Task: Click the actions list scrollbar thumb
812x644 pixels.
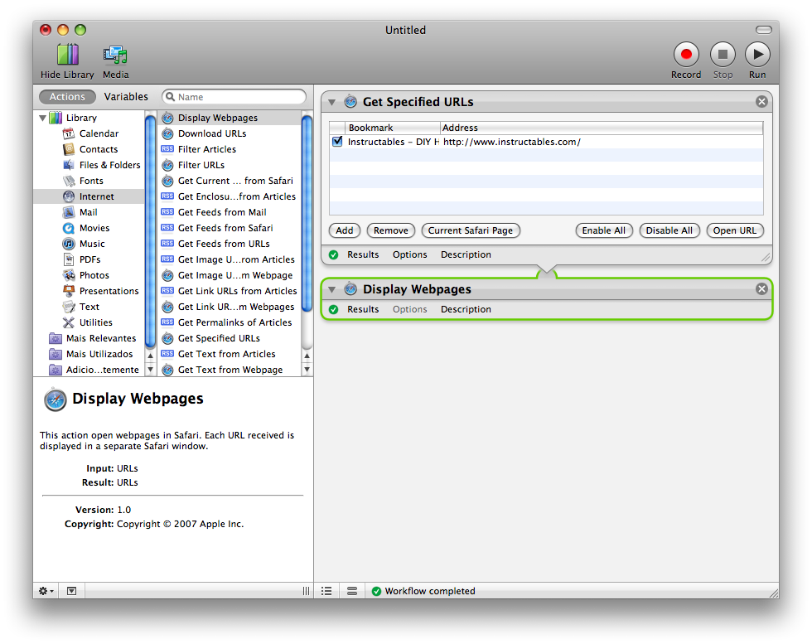Action: 307,214
